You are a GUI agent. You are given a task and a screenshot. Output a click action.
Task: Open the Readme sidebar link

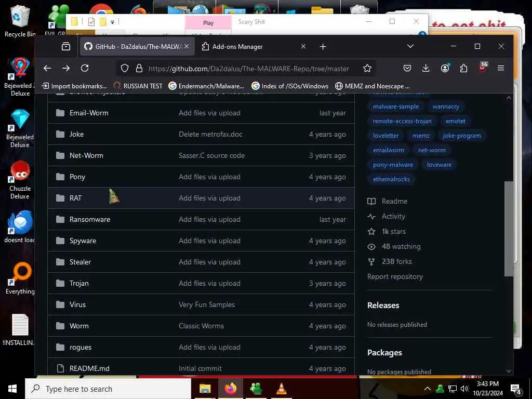(387, 201)
